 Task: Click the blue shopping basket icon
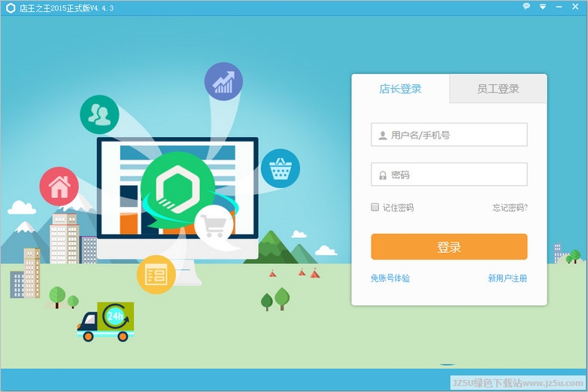280,169
